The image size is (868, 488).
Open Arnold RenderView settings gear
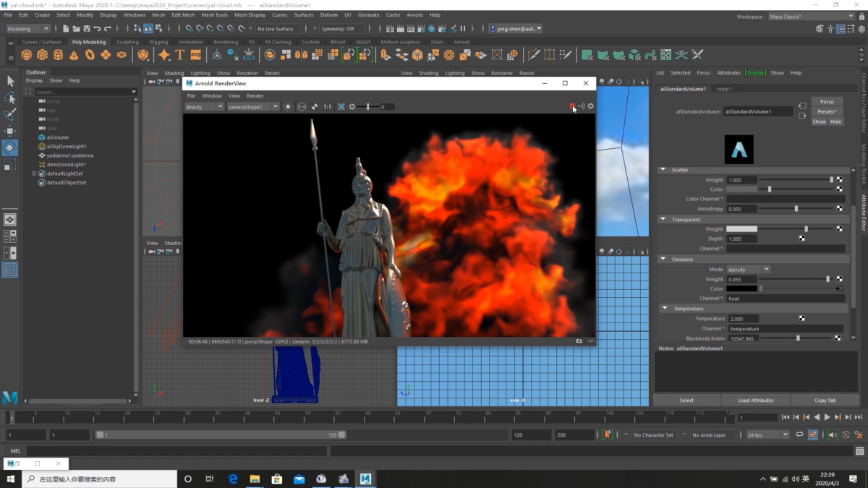pyautogui.click(x=591, y=106)
